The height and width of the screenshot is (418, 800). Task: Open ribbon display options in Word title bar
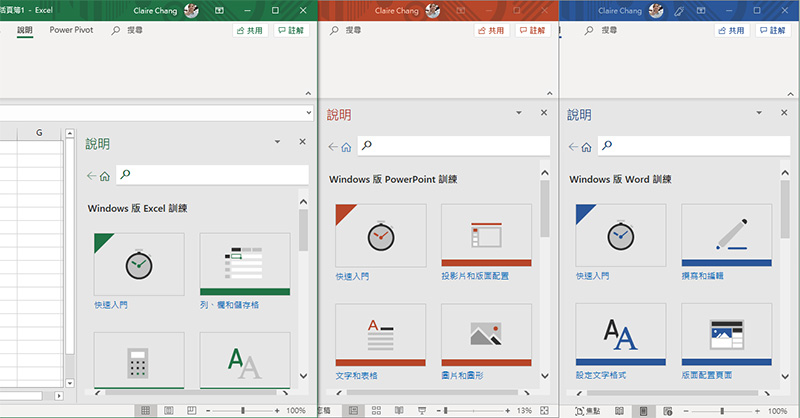pyautogui.click(x=701, y=10)
